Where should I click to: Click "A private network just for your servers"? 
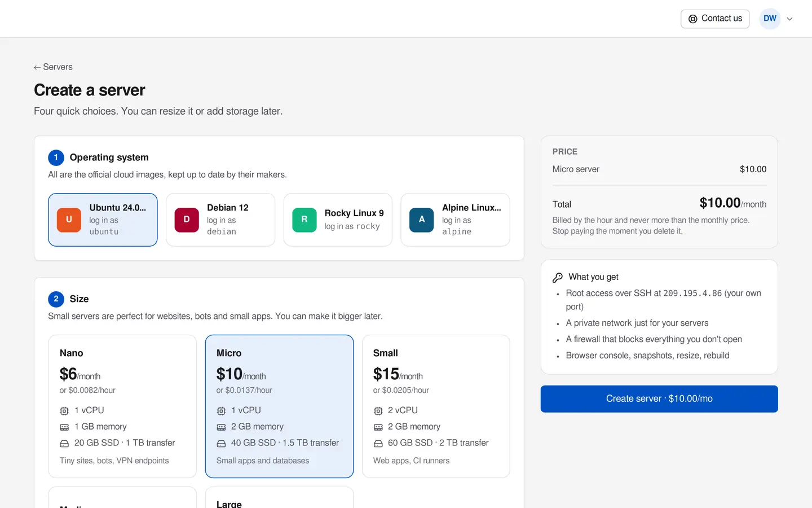(637, 323)
